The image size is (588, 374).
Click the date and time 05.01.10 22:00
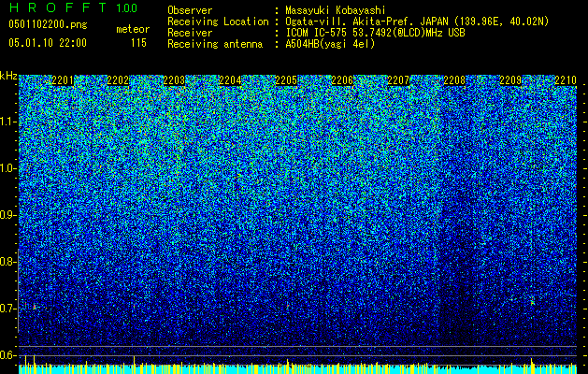tap(48, 43)
